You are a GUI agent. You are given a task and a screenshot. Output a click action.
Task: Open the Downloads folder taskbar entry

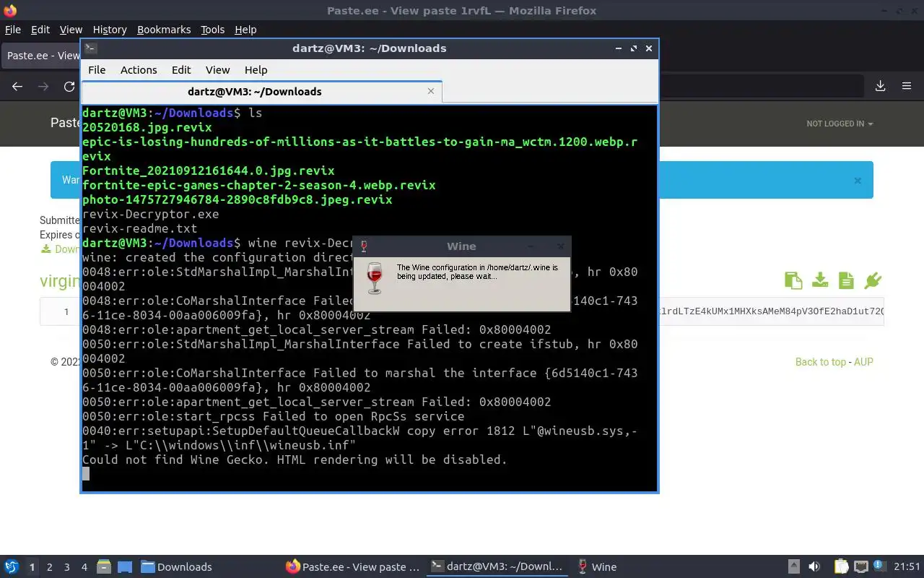[176, 566]
